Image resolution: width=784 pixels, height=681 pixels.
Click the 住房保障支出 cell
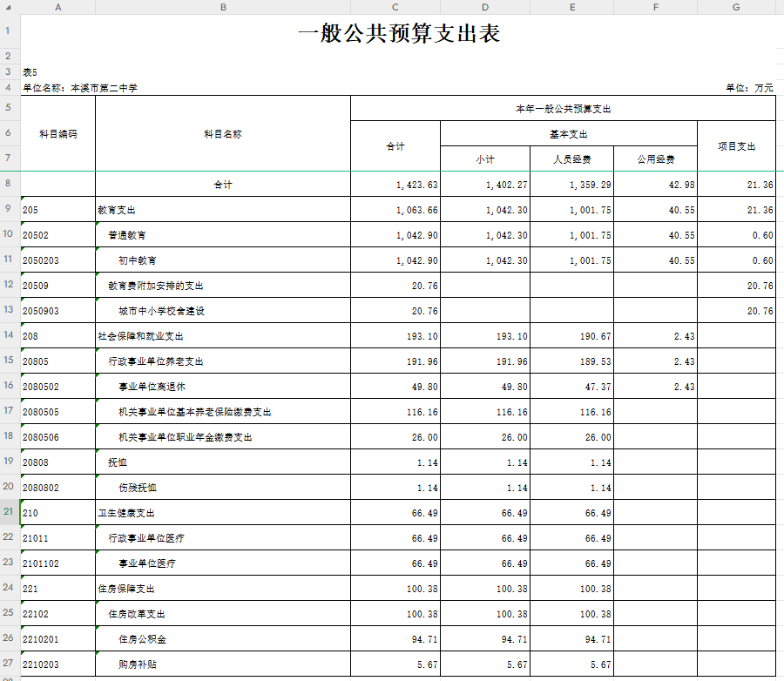223,589
